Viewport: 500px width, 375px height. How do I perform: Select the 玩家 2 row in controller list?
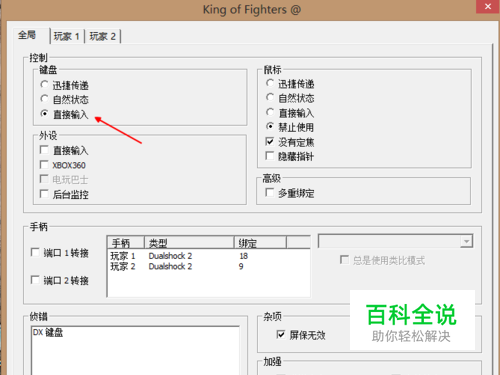(208, 266)
